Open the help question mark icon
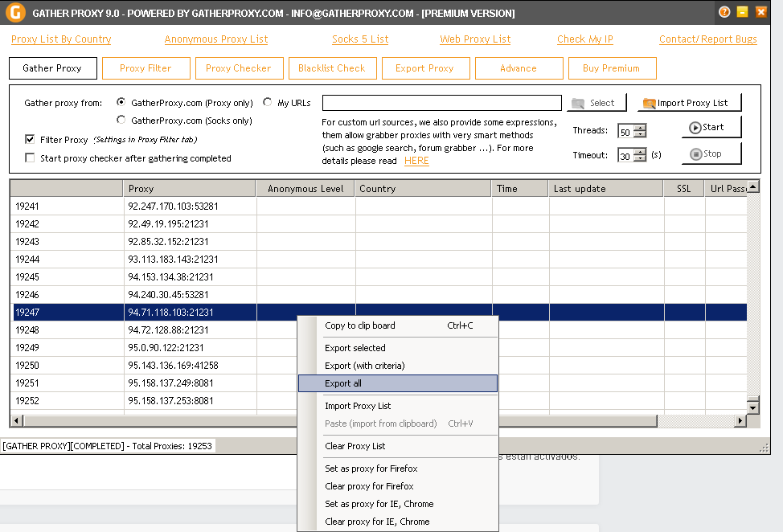 [x=724, y=12]
